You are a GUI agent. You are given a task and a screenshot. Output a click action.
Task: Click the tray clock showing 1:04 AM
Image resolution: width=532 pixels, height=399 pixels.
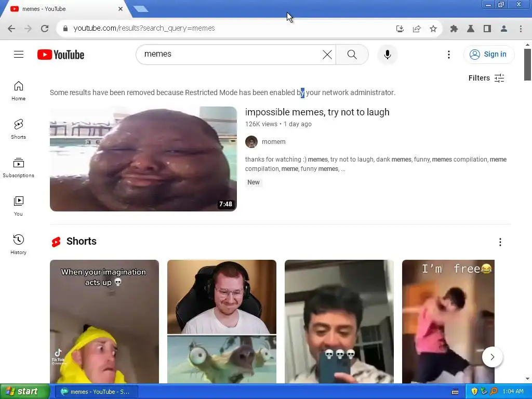(513, 392)
